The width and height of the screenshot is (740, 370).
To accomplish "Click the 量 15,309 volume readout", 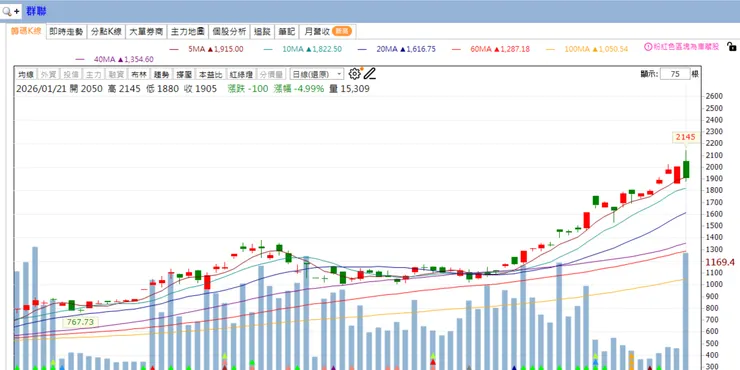I will click(349, 89).
